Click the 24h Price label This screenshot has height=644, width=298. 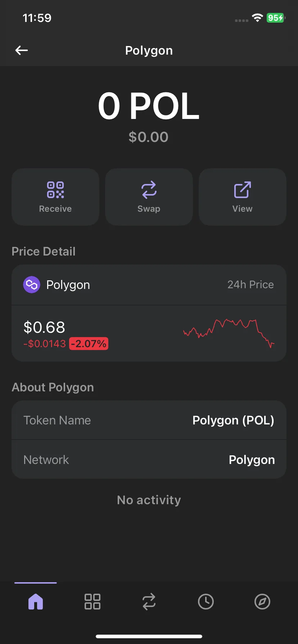click(x=250, y=285)
